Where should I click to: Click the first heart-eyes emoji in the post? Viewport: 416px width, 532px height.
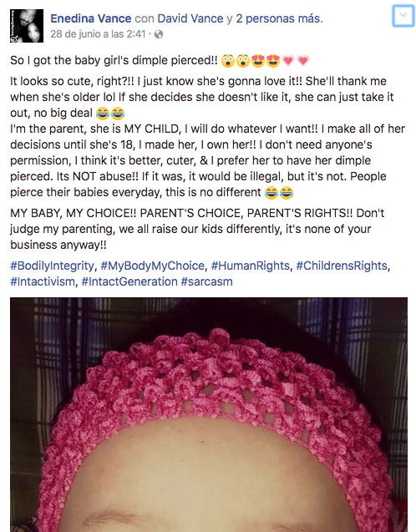coord(258,61)
